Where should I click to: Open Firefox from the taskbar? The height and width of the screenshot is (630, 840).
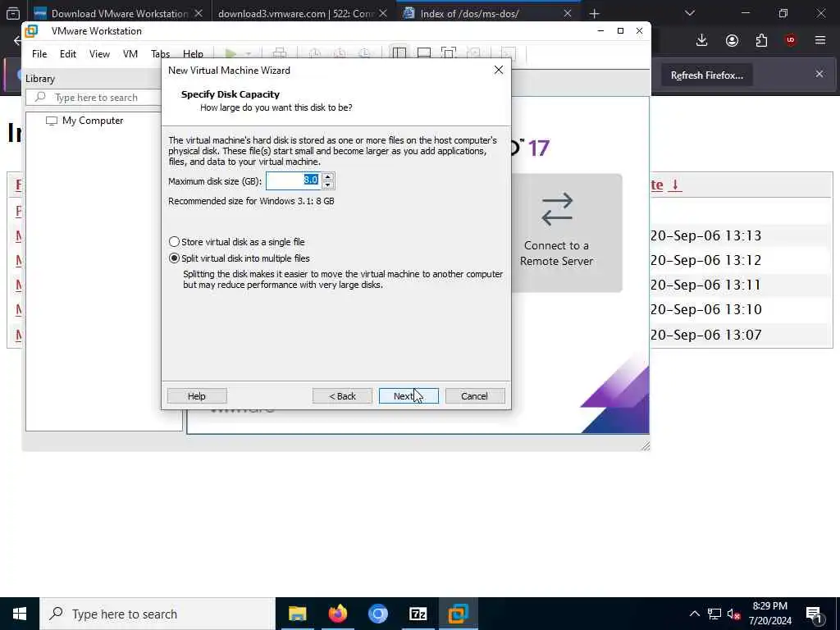337,614
